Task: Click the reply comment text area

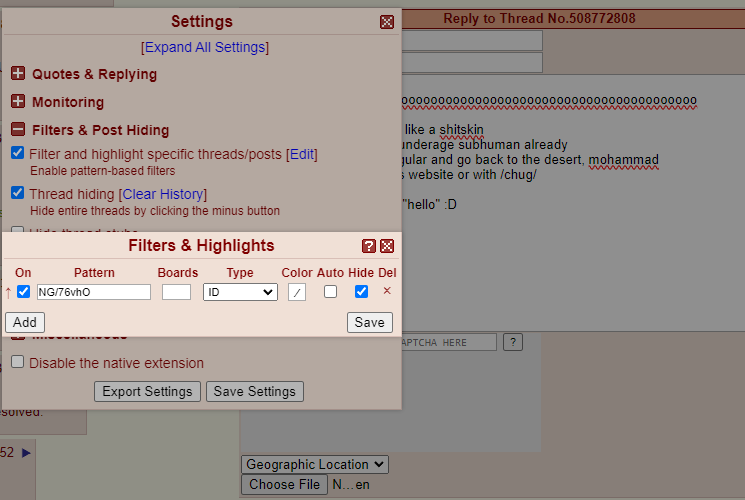Action: click(573, 203)
